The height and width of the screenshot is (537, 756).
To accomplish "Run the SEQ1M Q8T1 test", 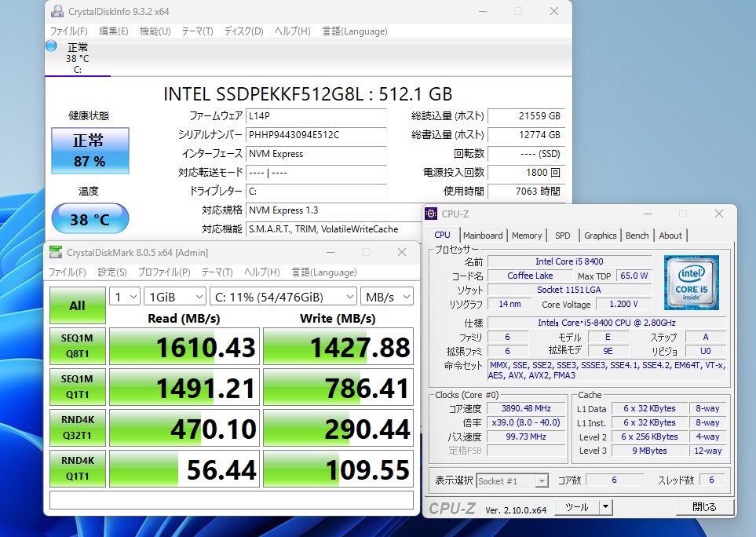I will tap(77, 346).
